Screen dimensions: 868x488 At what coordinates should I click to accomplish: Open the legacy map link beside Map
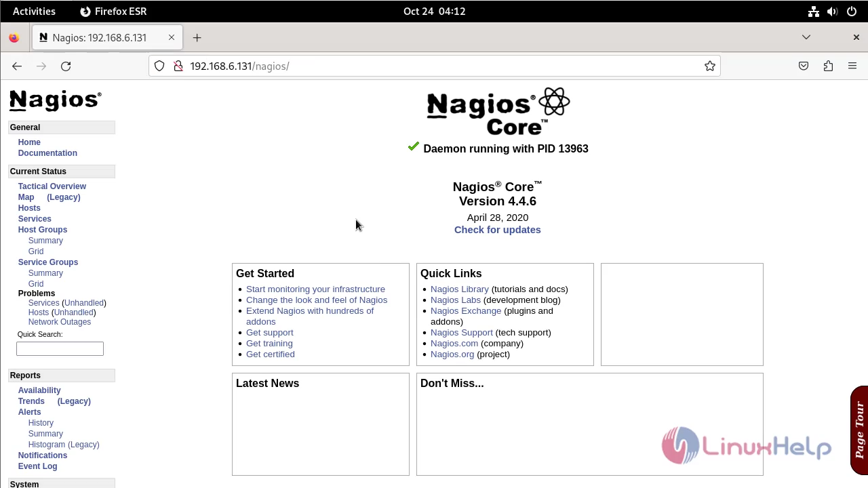click(x=64, y=197)
